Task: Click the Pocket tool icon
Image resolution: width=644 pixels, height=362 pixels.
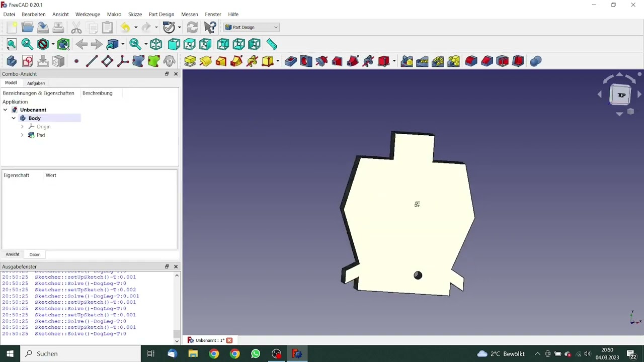Action: coord(290,61)
